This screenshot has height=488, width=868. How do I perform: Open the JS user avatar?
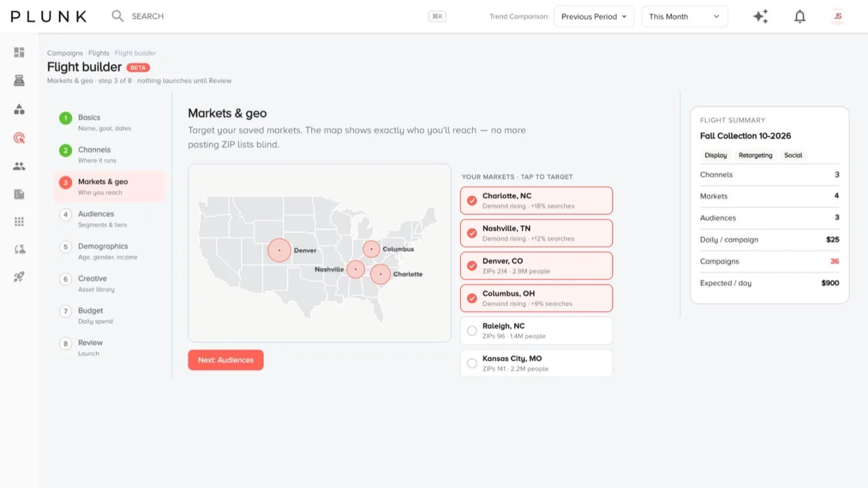pyautogui.click(x=838, y=17)
